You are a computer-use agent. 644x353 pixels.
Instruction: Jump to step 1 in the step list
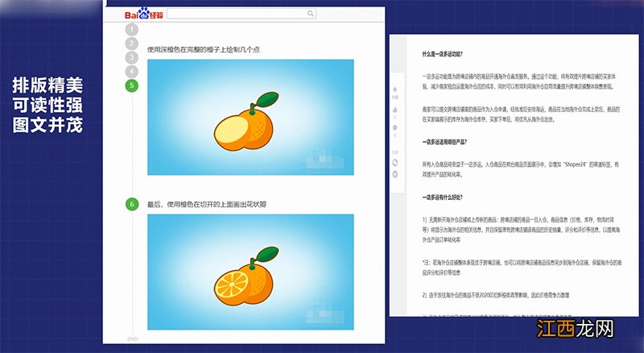click(132, 30)
